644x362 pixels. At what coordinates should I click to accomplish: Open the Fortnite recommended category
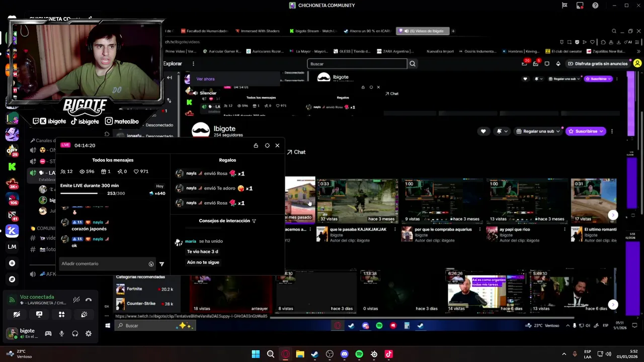pyautogui.click(x=144, y=289)
